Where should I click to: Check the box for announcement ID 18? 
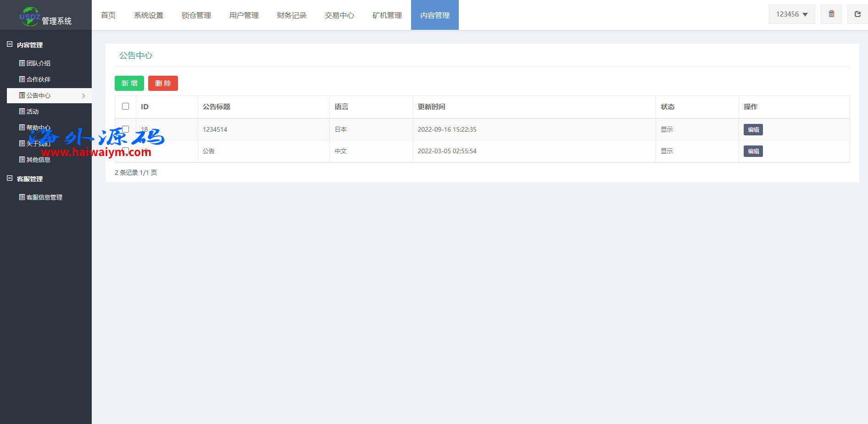[125, 129]
